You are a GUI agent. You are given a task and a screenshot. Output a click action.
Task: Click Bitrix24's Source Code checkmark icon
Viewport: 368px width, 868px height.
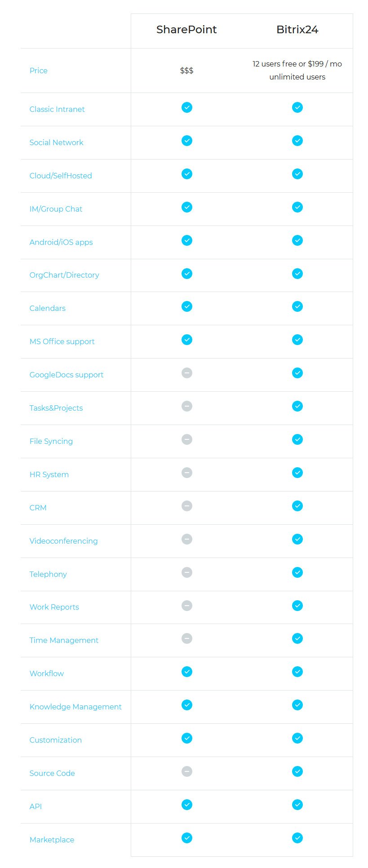(x=297, y=771)
